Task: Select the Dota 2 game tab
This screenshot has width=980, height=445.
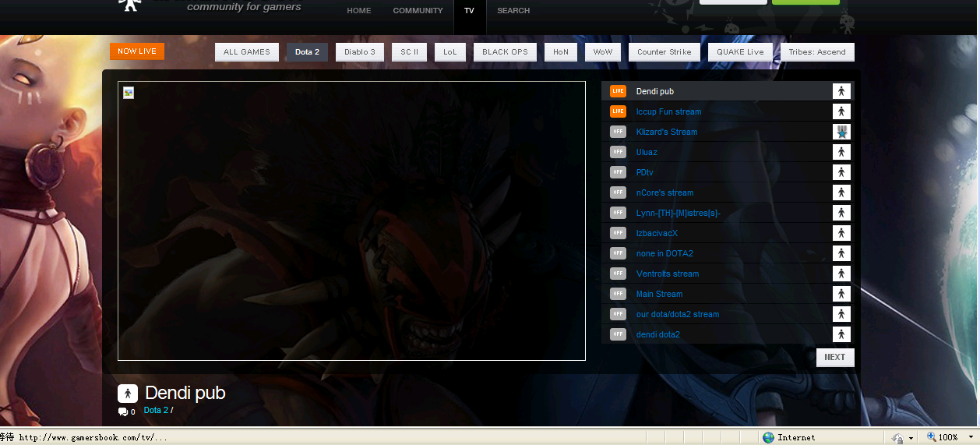Action: pos(307,52)
